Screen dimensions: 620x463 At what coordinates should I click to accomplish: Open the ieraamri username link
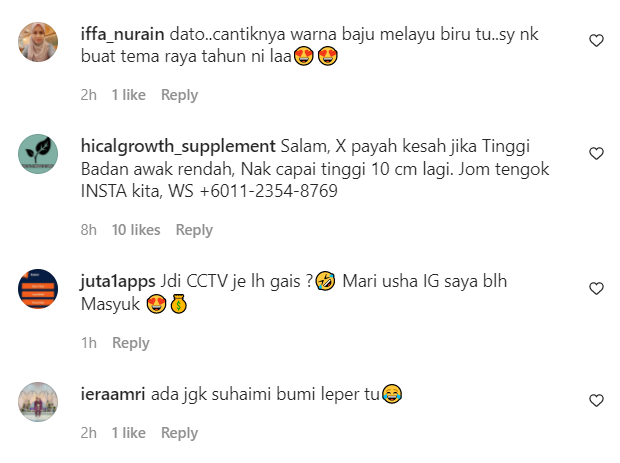pyautogui.click(x=113, y=394)
